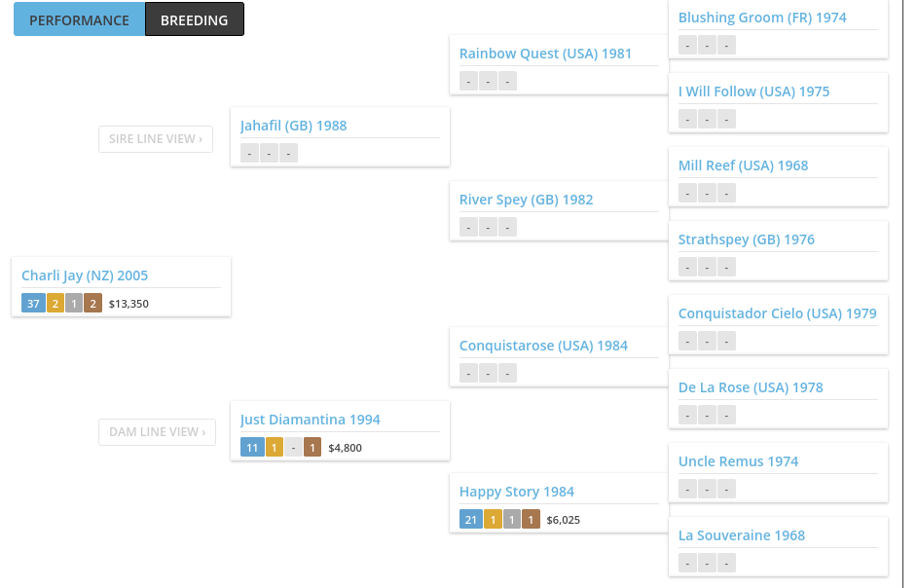Open the Charli Jay (NZ) 2005 link

[x=85, y=276]
